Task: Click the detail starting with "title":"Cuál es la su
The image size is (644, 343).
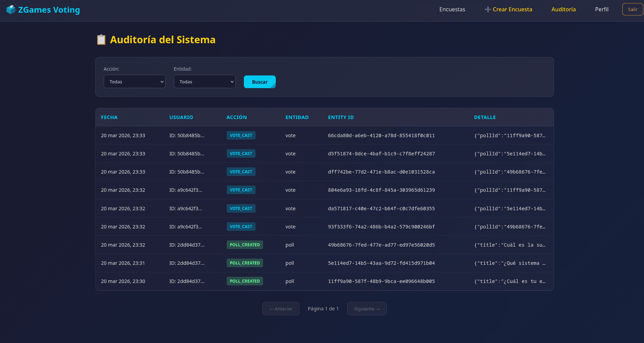Action: click(x=510, y=245)
